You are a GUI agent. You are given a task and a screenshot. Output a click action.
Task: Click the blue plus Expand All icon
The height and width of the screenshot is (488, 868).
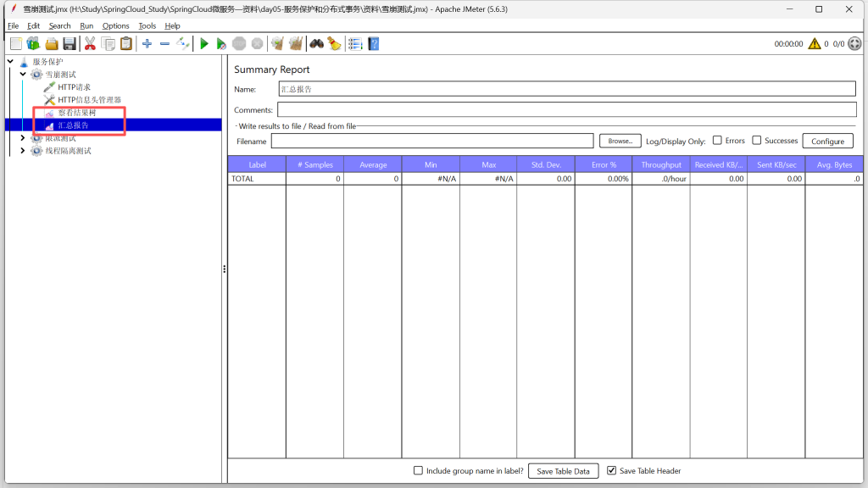click(147, 43)
